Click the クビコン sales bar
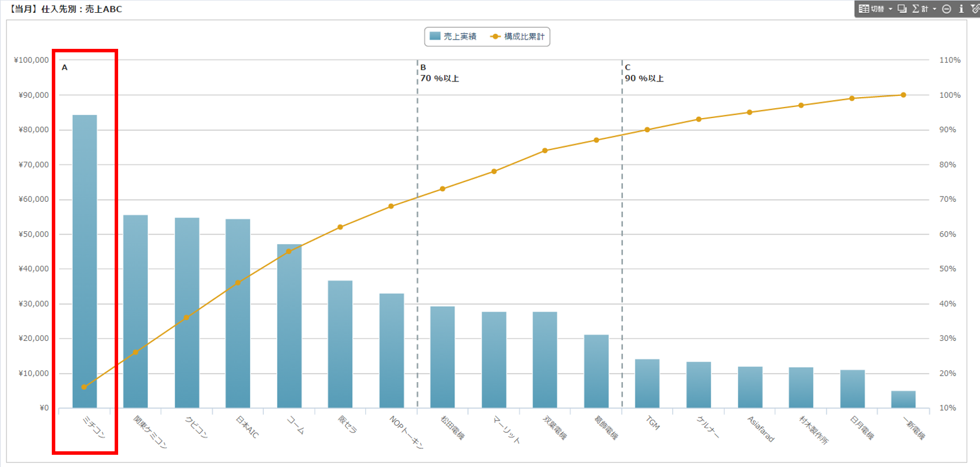980x467 pixels. coord(187,313)
